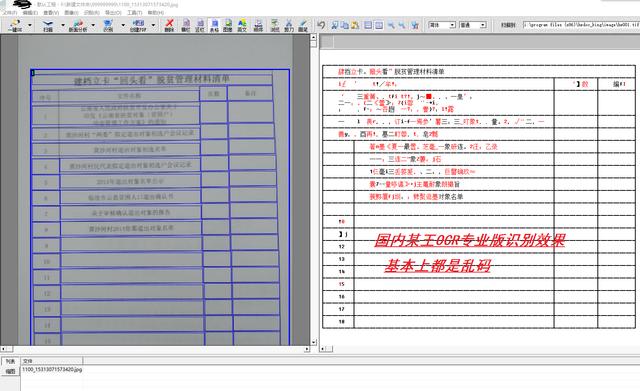Open the Help (H) menu
The image size is (640, 391).
[156, 13]
